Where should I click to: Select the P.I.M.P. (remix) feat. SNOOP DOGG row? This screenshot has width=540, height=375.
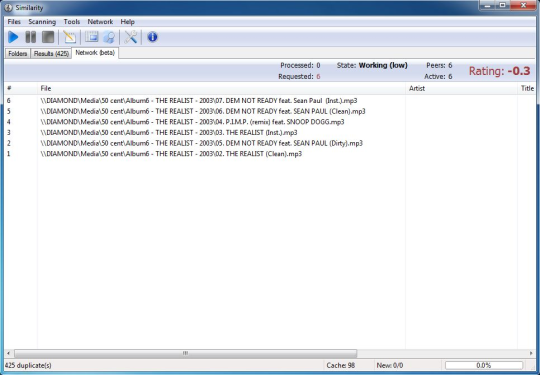(270, 122)
